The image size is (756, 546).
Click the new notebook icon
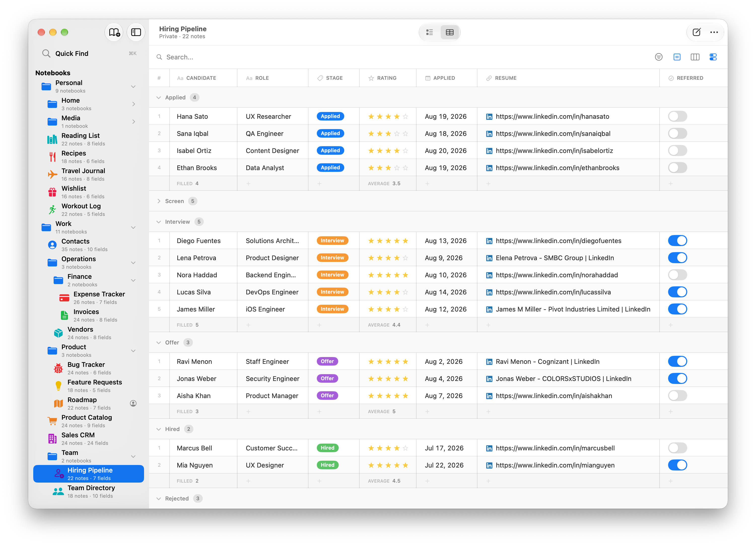tap(114, 32)
